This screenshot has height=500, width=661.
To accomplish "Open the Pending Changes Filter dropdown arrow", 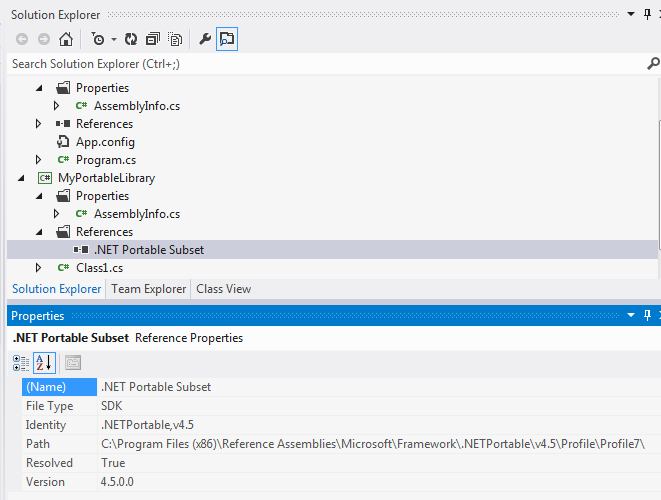I will click(x=114, y=40).
